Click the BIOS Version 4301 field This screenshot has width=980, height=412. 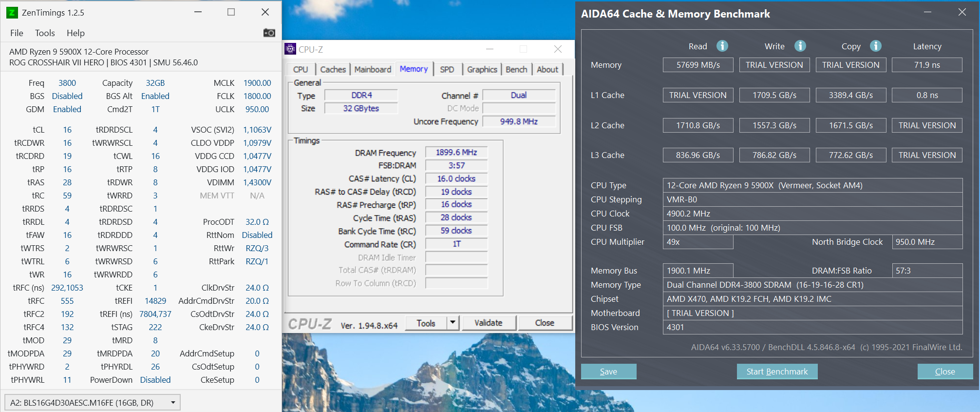tap(812, 327)
